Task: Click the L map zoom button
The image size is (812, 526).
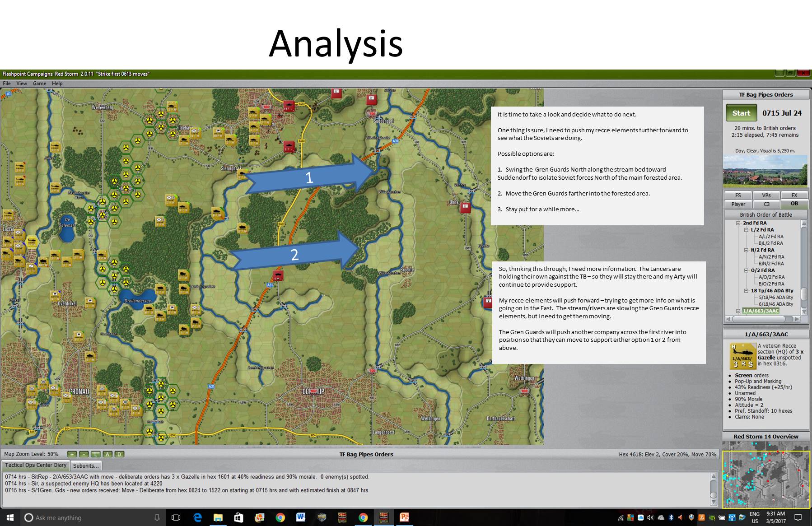Action: 95,454
